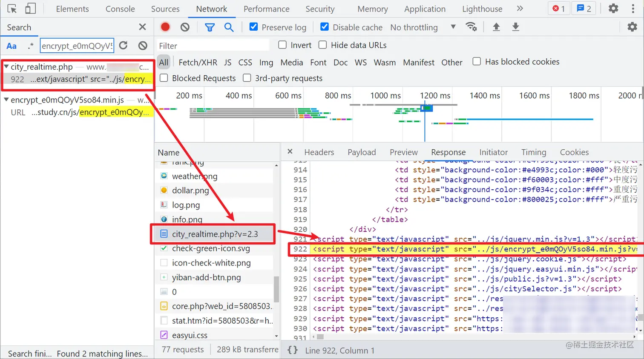Switch to the Elements tab

pos(72,9)
